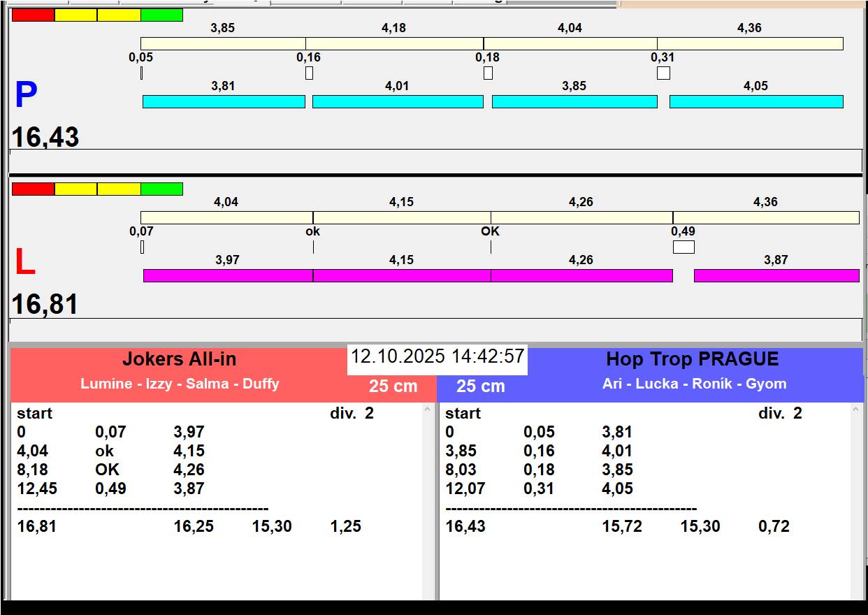Select the cyan bar under 3,81 in lane P
Image resolution: width=868 pixels, height=615 pixels.
click(x=224, y=101)
